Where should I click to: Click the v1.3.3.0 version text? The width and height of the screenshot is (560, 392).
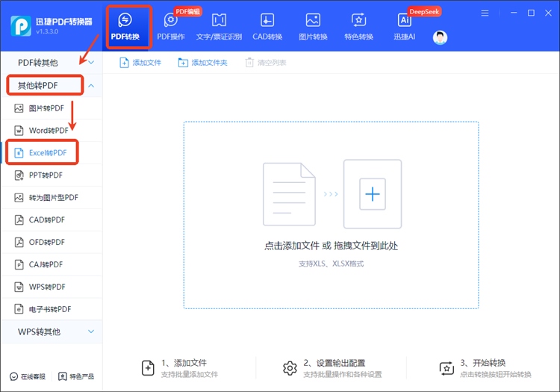(x=47, y=31)
